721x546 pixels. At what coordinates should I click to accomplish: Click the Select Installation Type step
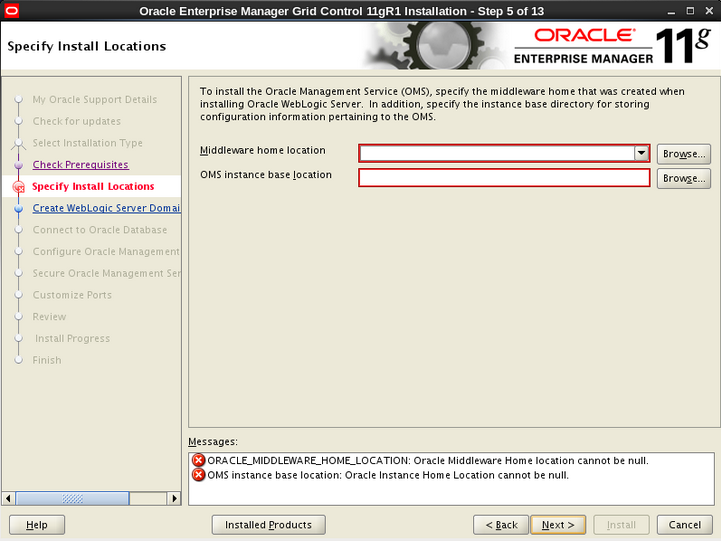pos(87,143)
